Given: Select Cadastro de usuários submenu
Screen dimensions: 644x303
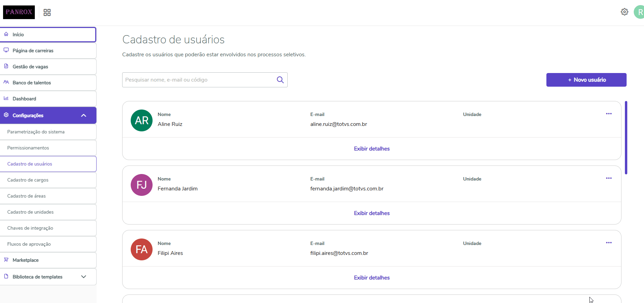Looking at the screenshot, I should 48,164.
